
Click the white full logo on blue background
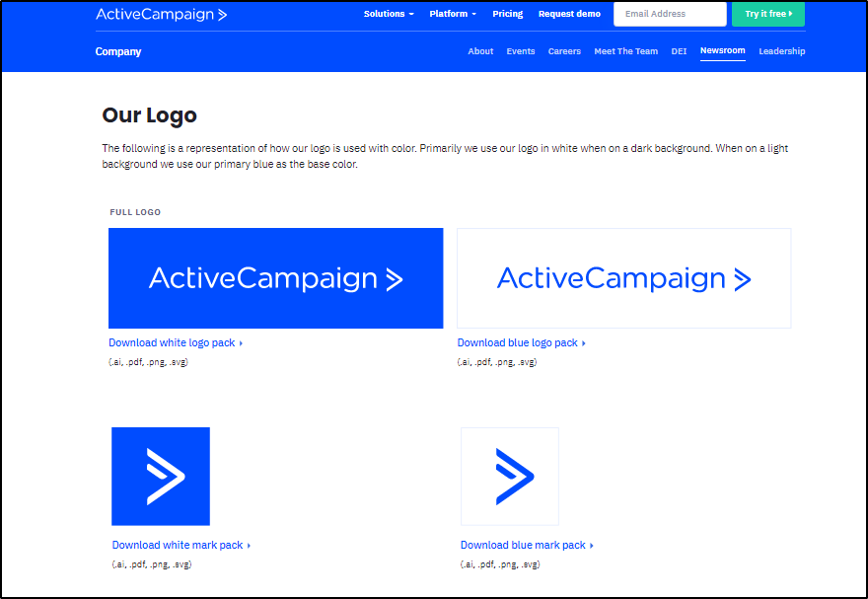[275, 278]
